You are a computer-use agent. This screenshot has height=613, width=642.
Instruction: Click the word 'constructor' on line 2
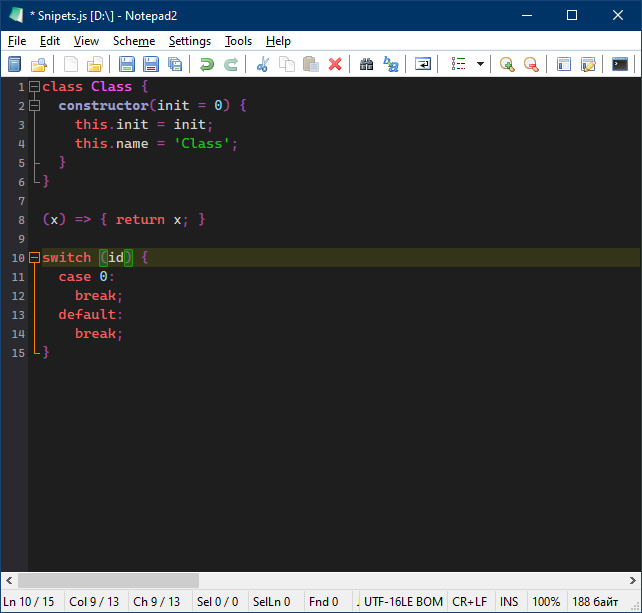[x=104, y=106]
